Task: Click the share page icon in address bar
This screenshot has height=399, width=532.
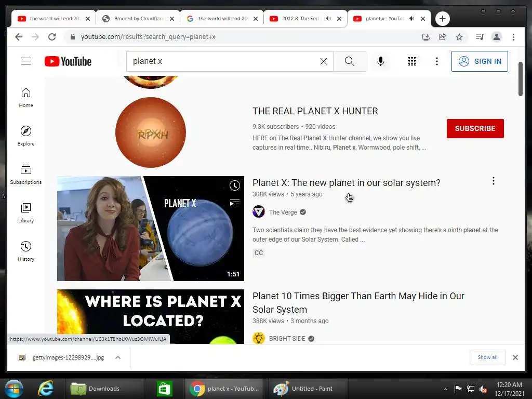Action: pos(443,37)
